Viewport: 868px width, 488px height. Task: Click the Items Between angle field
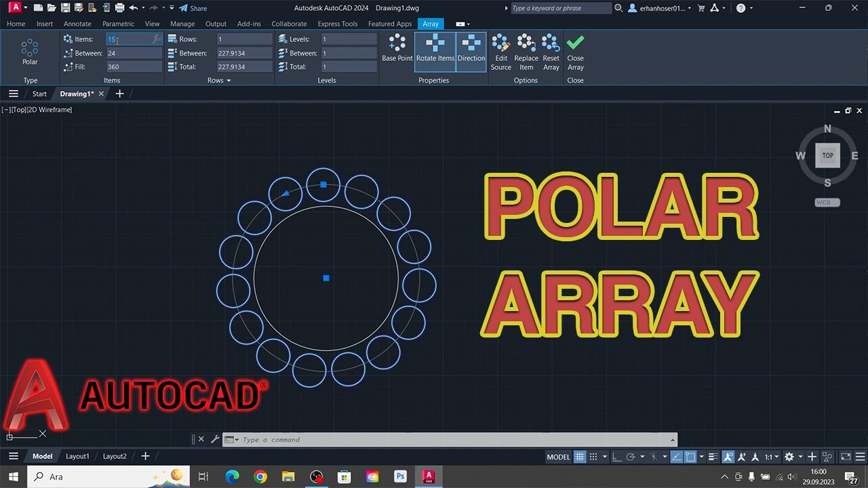pyautogui.click(x=134, y=53)
